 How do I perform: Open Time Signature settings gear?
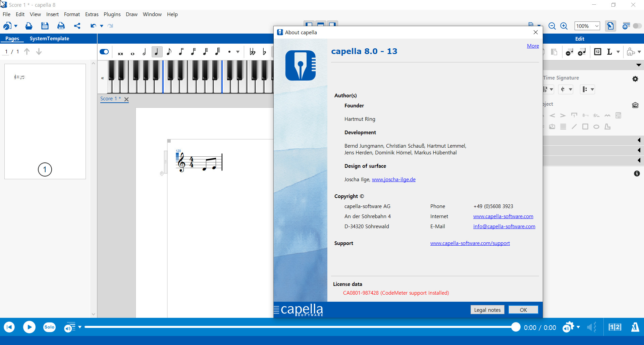click(x=635, y=79)
